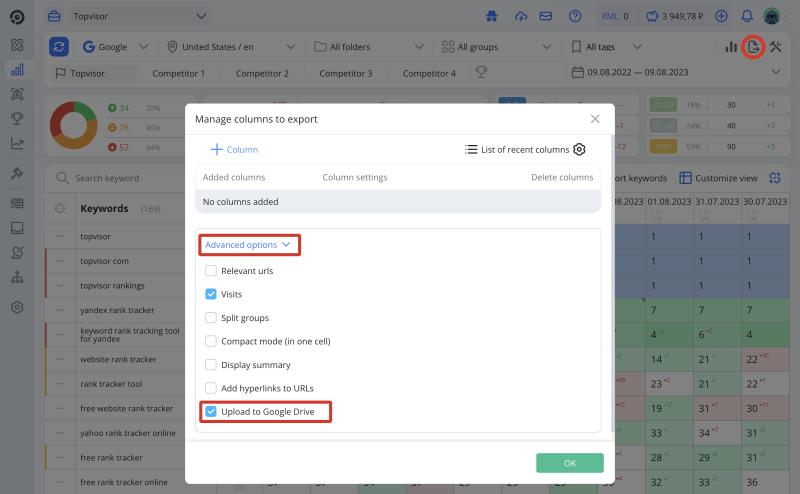Click the briefcase project icon

(54, 16)
